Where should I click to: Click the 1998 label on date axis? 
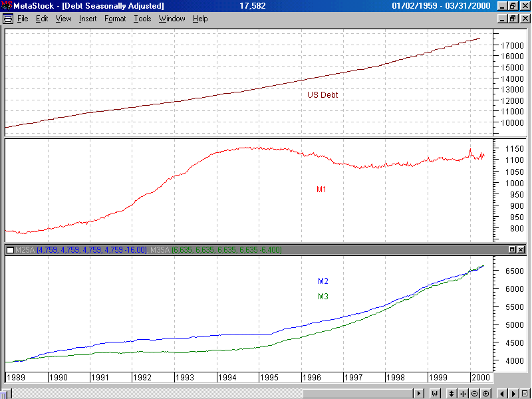396,377
